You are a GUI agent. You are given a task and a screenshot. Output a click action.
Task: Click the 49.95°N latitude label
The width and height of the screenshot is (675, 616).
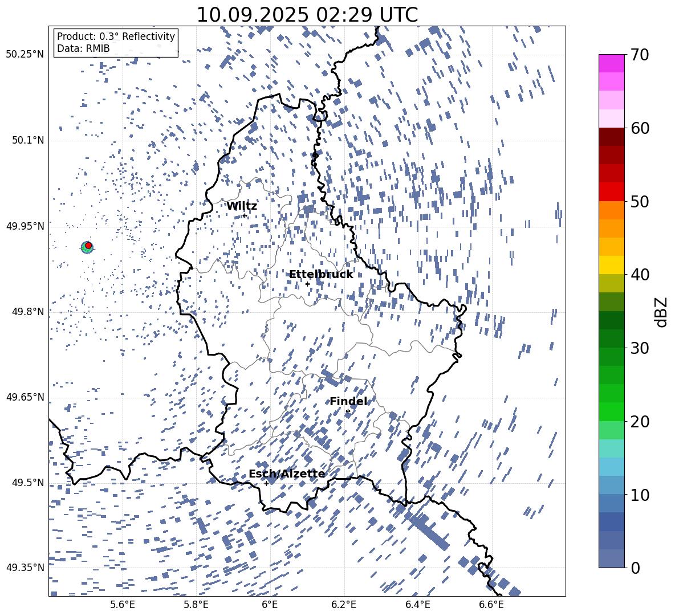coord(26,226)
